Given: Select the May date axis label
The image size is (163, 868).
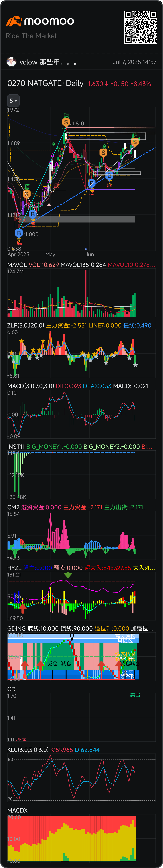Looking at the screenshot, I should coord(50,254).
